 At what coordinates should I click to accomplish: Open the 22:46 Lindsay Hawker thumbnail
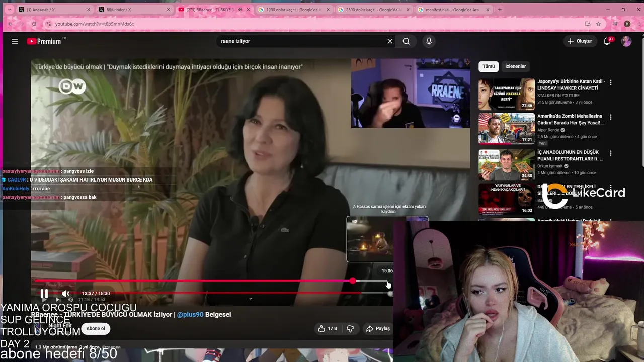pyautogui.click(x=507, y=95)
